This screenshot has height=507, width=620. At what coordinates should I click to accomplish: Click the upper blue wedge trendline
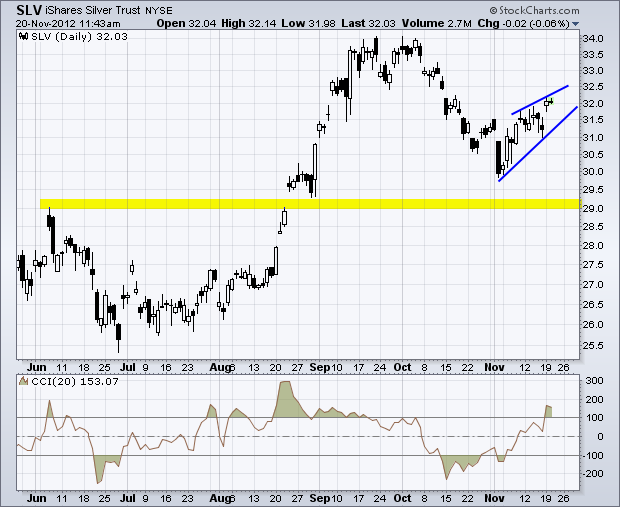tap(540, 100)
